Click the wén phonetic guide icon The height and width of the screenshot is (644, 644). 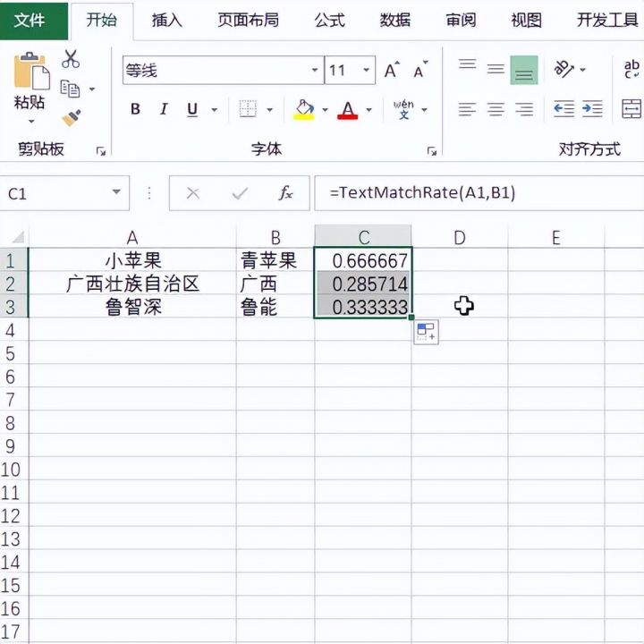(403, 109)
